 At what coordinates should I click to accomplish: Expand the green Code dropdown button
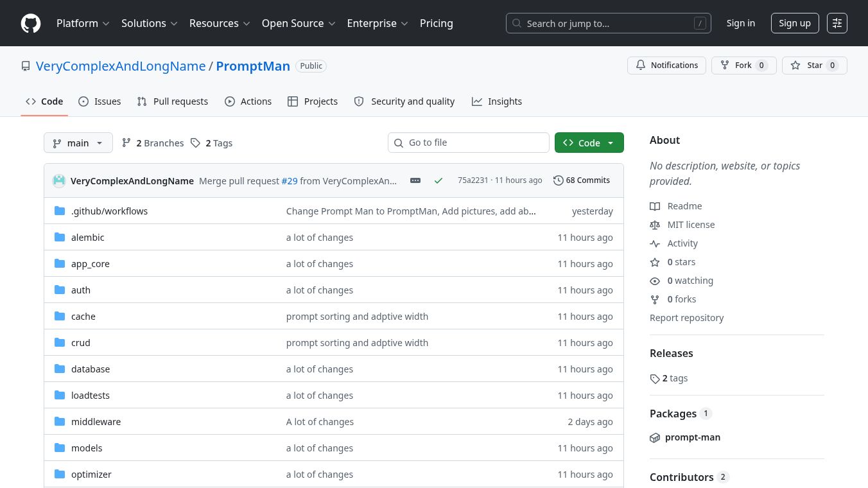(589, 143)
